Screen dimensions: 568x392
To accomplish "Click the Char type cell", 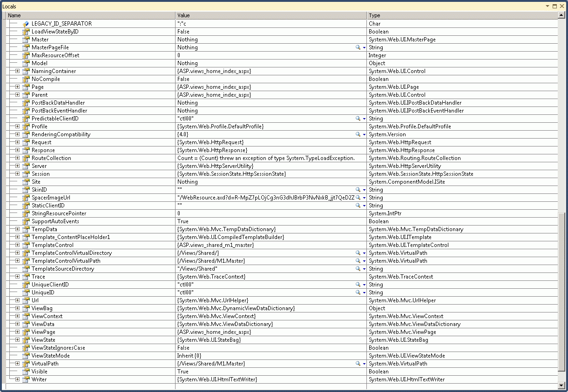I will point(462,24).
